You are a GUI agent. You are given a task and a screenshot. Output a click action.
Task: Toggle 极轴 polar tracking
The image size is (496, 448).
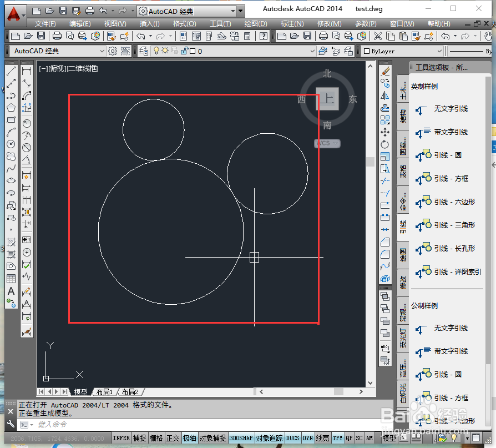(x=190, y=438)
